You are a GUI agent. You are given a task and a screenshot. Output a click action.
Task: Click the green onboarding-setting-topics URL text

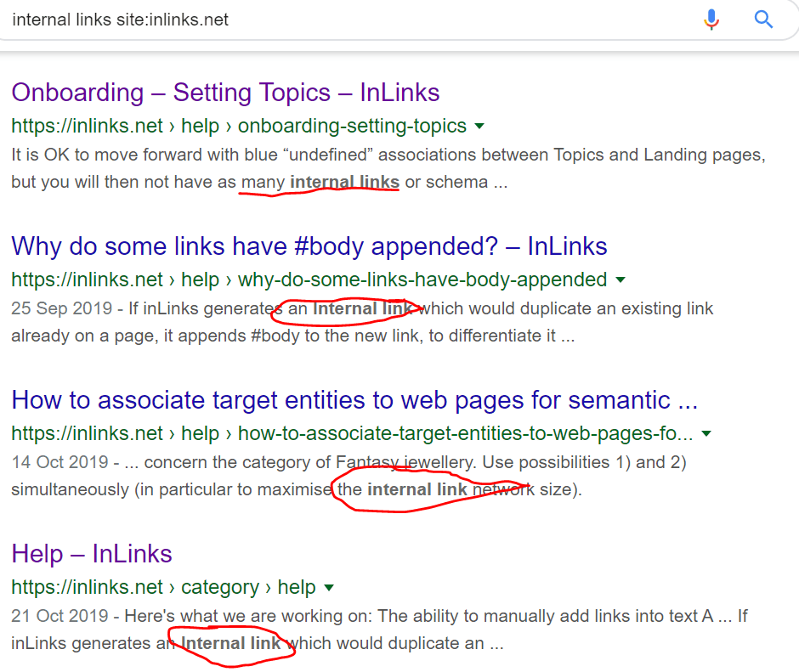(x=239, y=126)
